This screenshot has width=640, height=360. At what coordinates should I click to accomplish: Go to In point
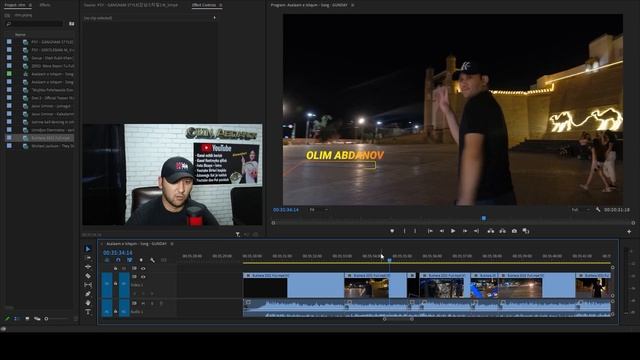[430, 231]
